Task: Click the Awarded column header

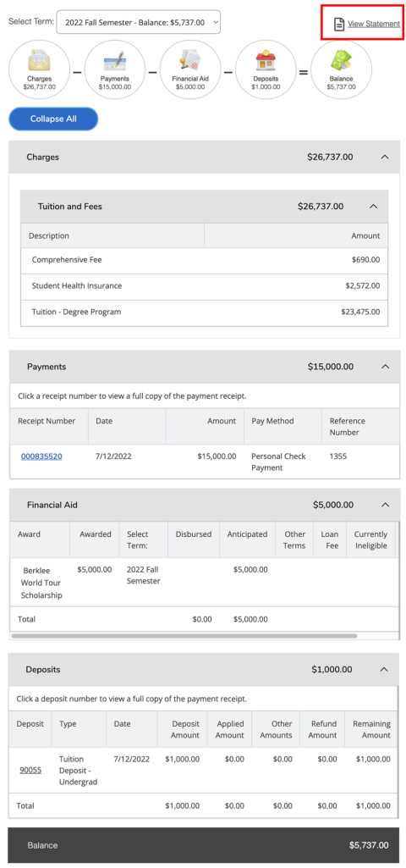Action: click(x=95, y=539)
